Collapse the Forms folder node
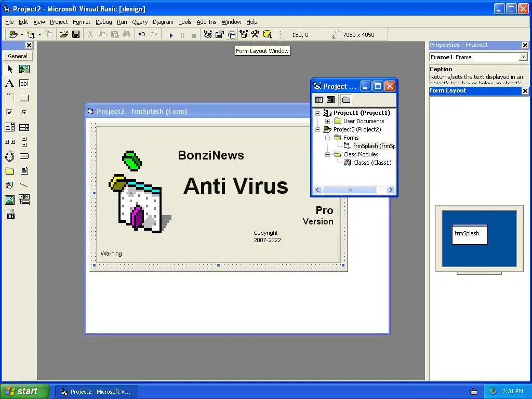The width and height of the screenshot is (532, 399). point(327,138)
